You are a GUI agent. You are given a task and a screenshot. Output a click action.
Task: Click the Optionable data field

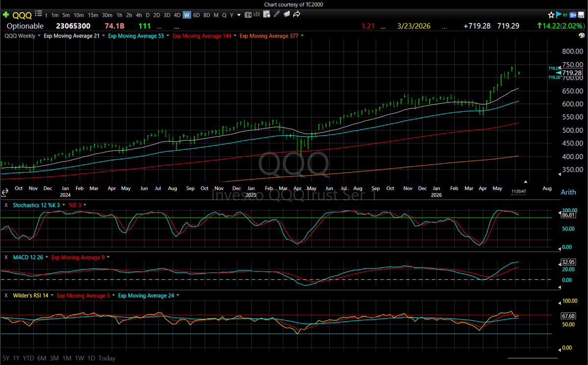point(24,26)
